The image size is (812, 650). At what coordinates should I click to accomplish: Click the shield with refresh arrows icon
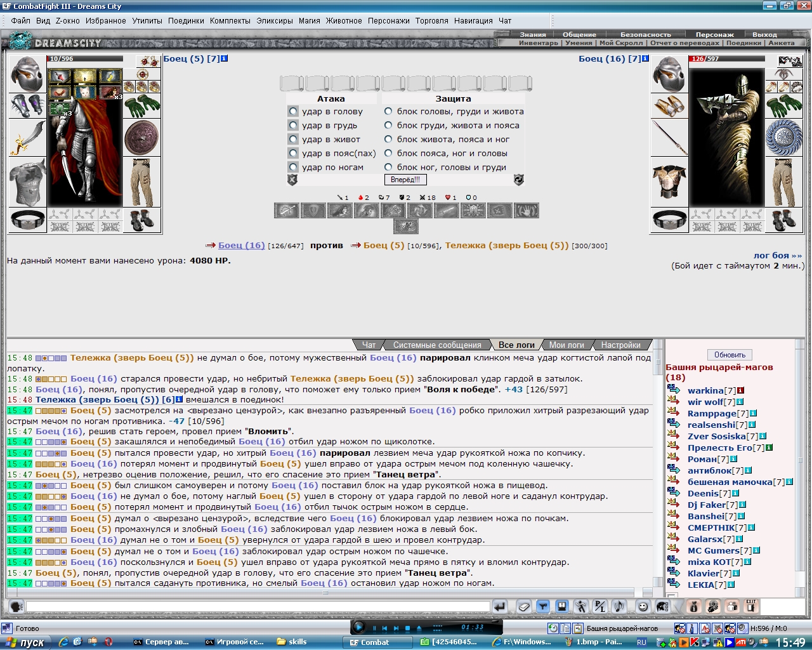point(518,180)
